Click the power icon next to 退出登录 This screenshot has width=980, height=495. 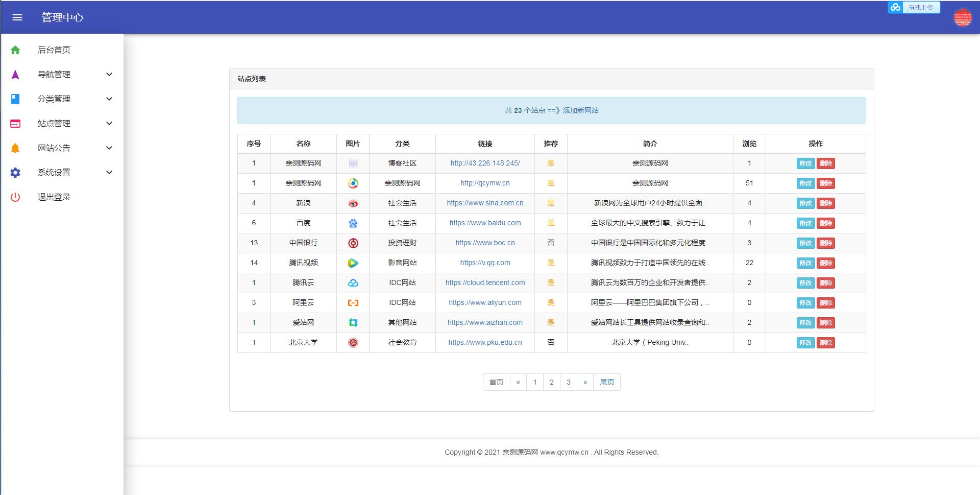pyautogui.click(x=15, y=197)
